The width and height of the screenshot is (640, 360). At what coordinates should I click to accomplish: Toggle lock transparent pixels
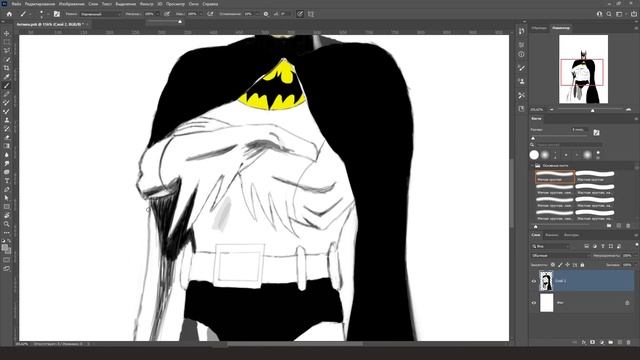553,265
